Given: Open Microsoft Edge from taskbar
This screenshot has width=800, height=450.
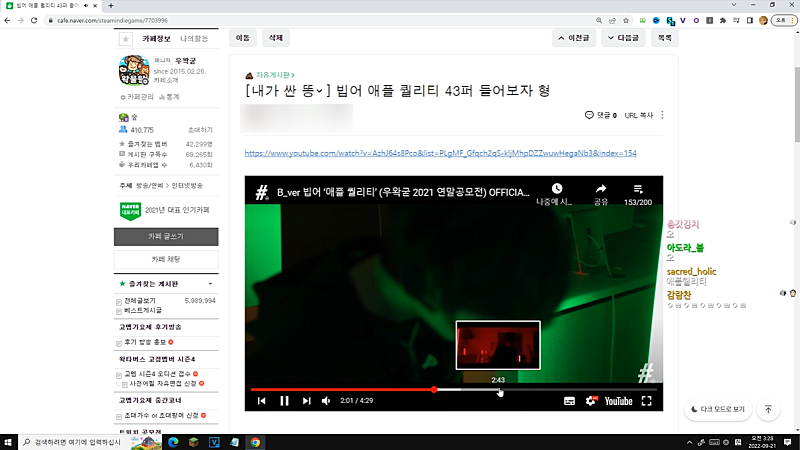Looking at the screenshot, I should [173, 442].
